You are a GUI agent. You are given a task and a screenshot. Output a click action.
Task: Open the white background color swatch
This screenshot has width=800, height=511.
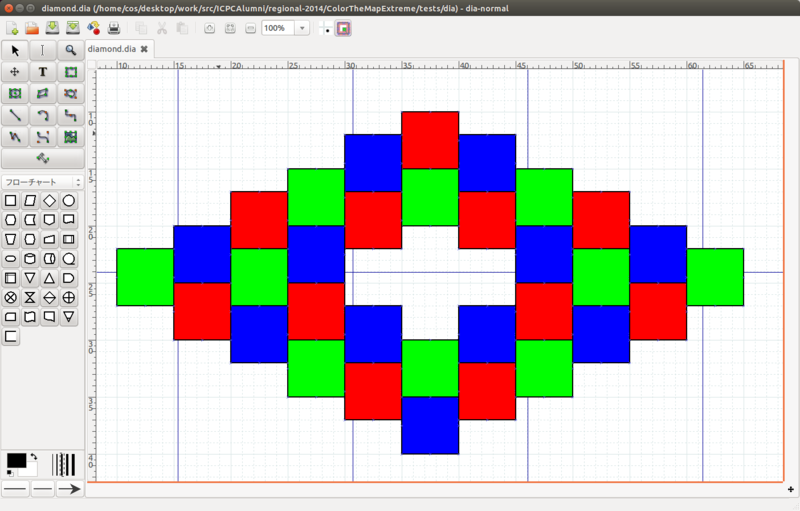(x=31, y=470)
